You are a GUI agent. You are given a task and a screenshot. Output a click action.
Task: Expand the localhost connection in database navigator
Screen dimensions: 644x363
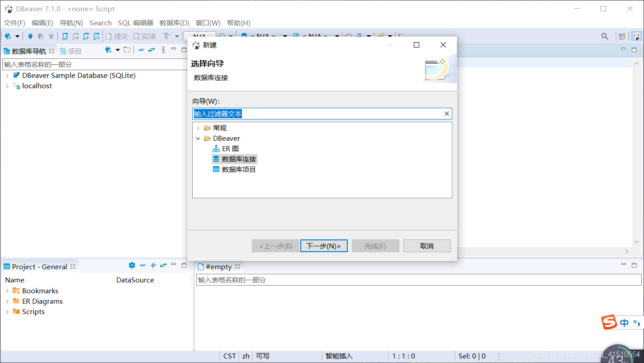[x=7, y=86]
